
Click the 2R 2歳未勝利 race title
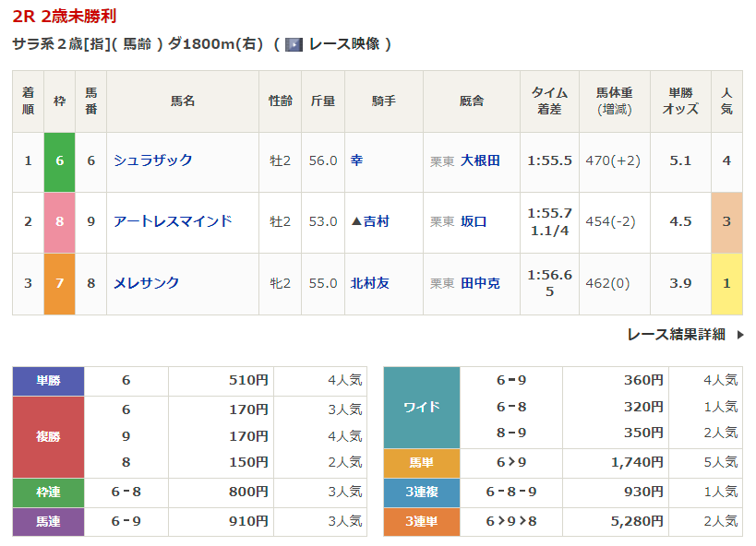(x=65, y=17)
